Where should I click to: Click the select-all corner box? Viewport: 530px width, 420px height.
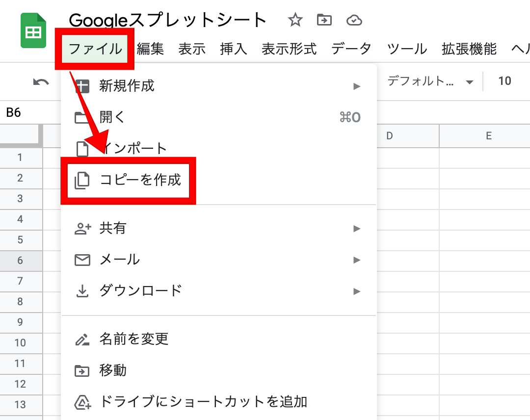tap(21, 136)
